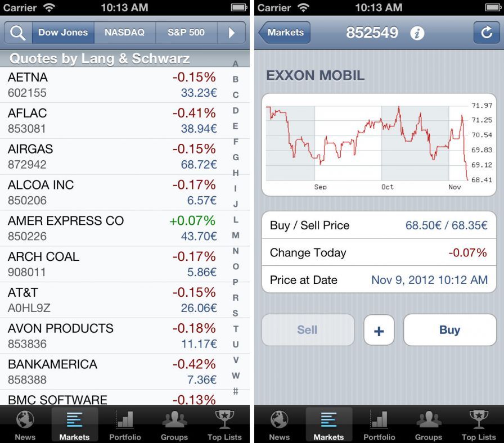The image size is (504, 443).
Task: Tap the plus button between Sell and Buy
Action: click(379, 330)
